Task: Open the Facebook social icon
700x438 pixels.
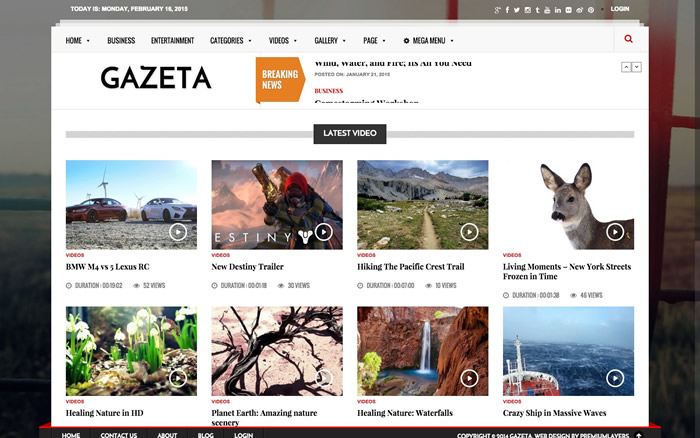Action: pyautogui.click(x=507, y=10)
